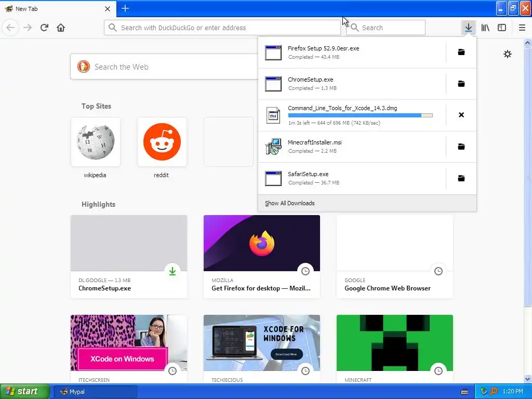Screen dimensions: 532x399
Task: Close the New Tab tab
Action: [x=107, y=9]
